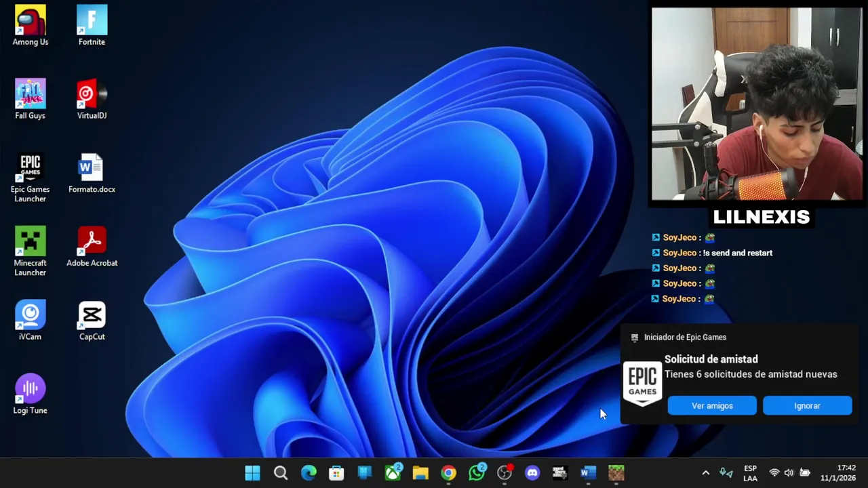Open Microsoft Store from taskbar
This screenshot has height=488, width=868.
(336, 472)
